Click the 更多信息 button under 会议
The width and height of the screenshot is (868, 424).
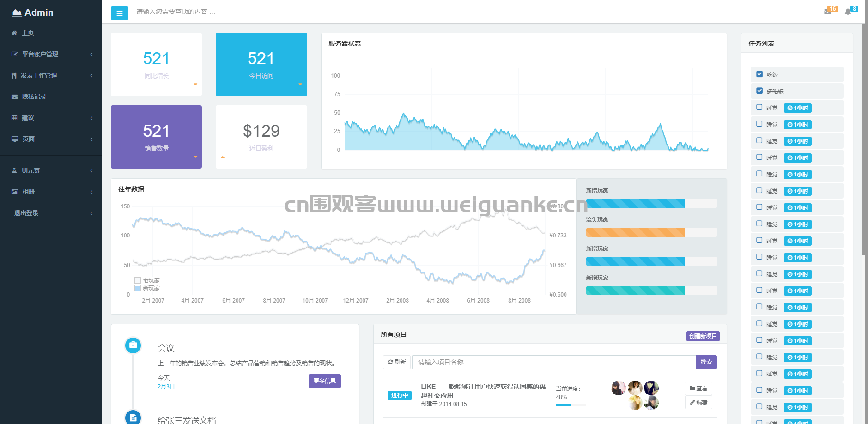(325, 381)
